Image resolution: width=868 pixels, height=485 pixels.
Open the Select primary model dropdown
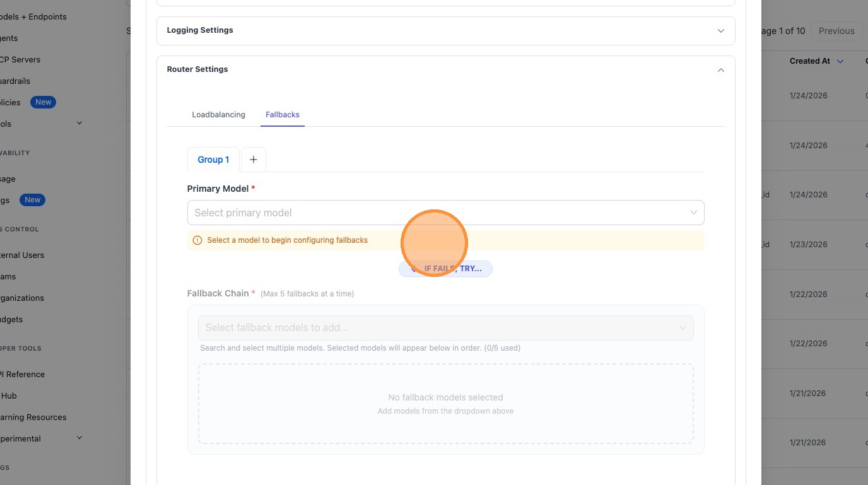(x=445, y=213)
